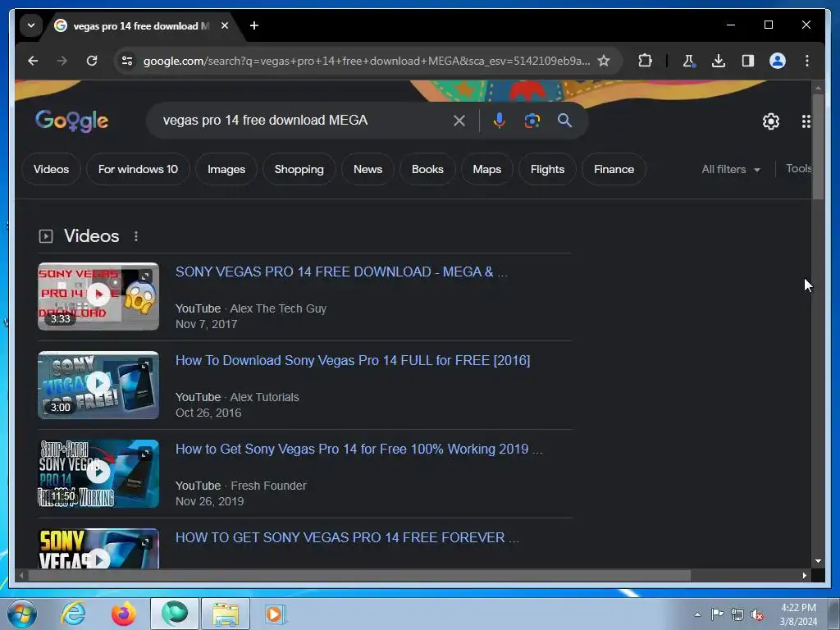Click the scroll down arrow
The height and width of the screenshot is (630, 840).
[818, 561]
